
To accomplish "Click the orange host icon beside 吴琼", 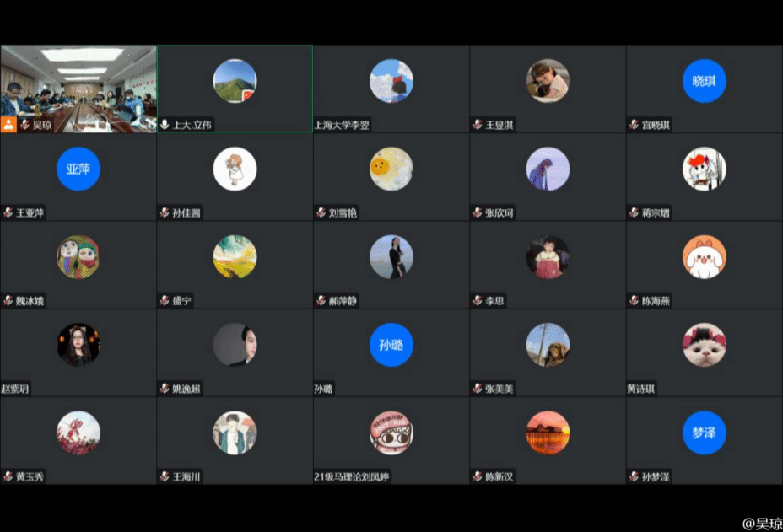I will 9,125.
